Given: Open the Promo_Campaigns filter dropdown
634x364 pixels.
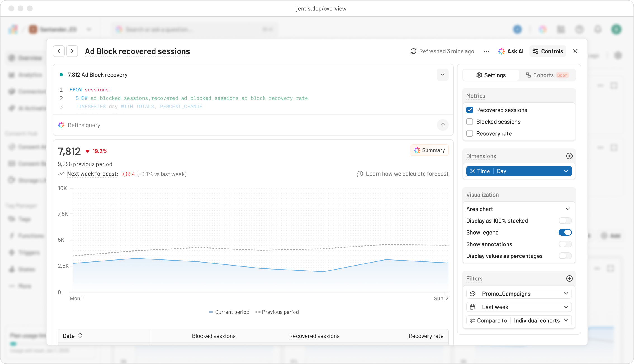Looking at the screenshot, I should click(519, 294).
